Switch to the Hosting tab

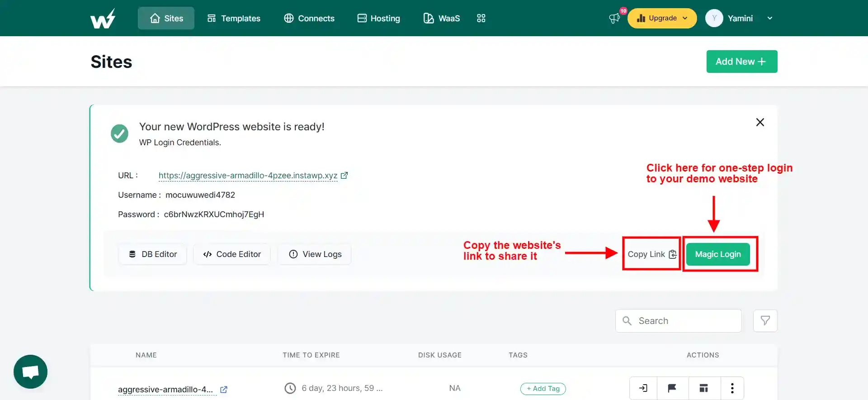click(x=378, y=18)
